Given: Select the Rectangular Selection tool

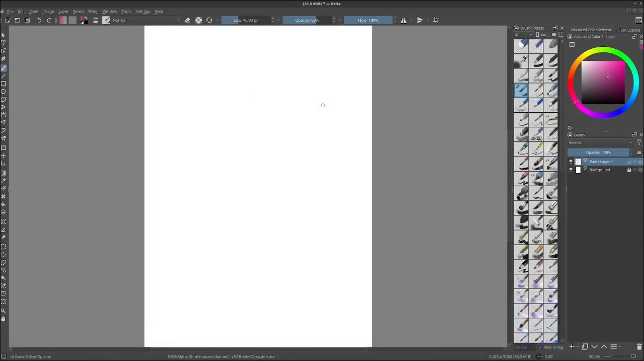Looking at the screenshot, I should pos(4,247).
